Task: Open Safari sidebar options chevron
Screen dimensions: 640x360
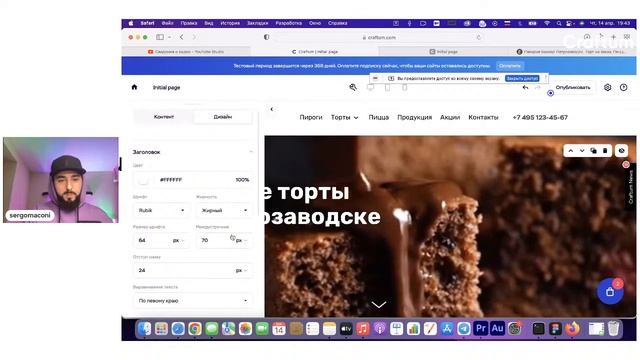Action: point(169,37)
